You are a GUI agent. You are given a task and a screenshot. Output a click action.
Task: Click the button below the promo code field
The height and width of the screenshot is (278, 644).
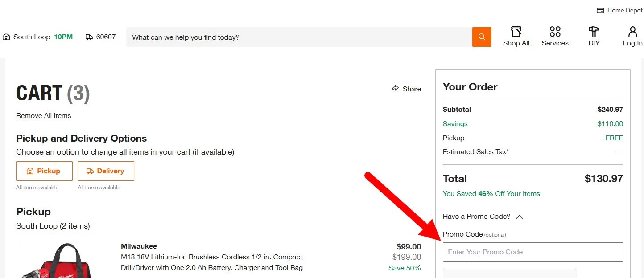[509, 274]
